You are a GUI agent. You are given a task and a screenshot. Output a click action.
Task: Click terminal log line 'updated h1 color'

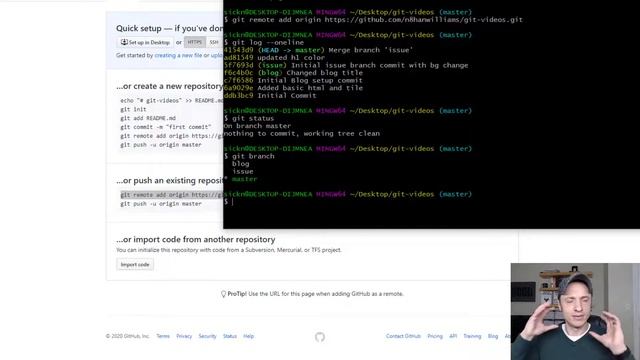point(274,58)
